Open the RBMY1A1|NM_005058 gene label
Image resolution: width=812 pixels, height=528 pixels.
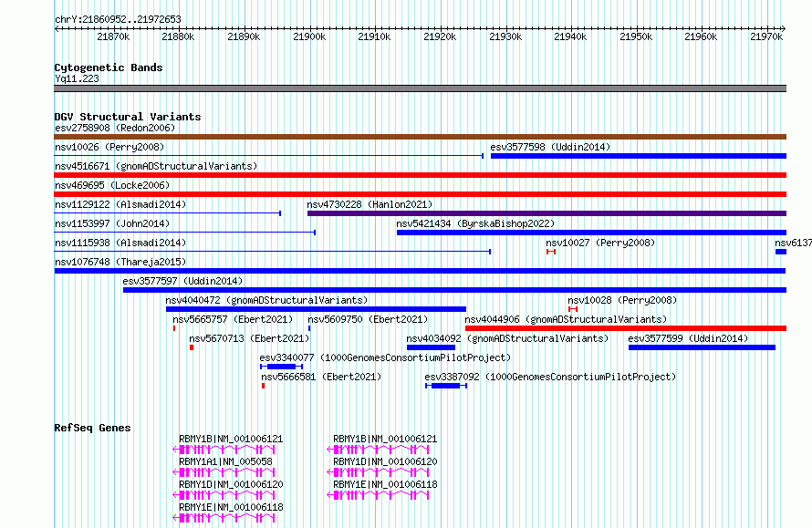click(x=225, y=461)
